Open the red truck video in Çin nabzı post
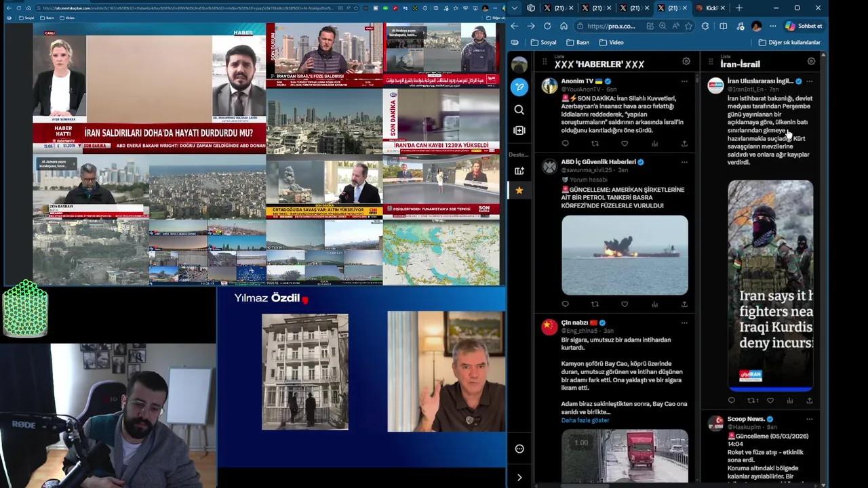Screen dimensions: 868x488 pyautogui.click(x=625, y=455)
